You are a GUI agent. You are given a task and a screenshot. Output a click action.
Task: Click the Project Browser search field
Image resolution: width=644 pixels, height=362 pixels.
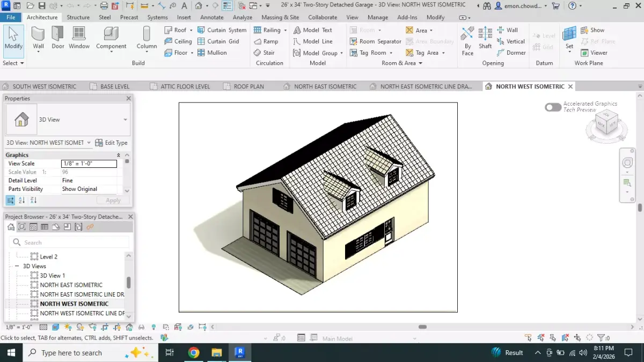pos(70,242)
